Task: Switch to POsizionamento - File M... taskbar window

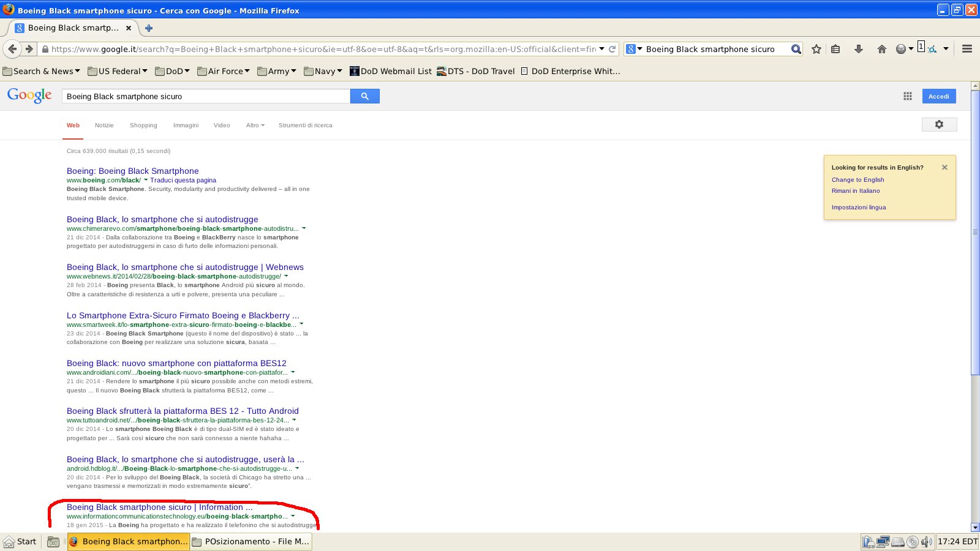Action: (251, 541)
